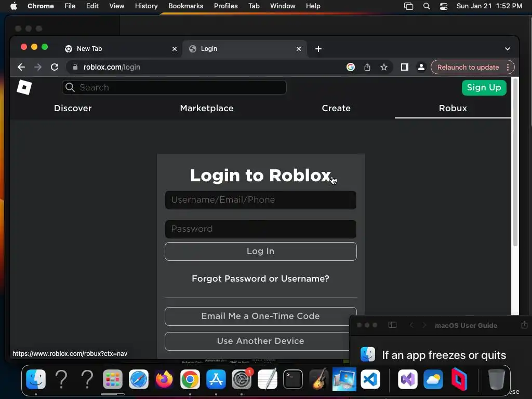Open the Chrome profile avatar
Image resolution: width=532 pixels, height=399 pixels.
coord(421,67)
